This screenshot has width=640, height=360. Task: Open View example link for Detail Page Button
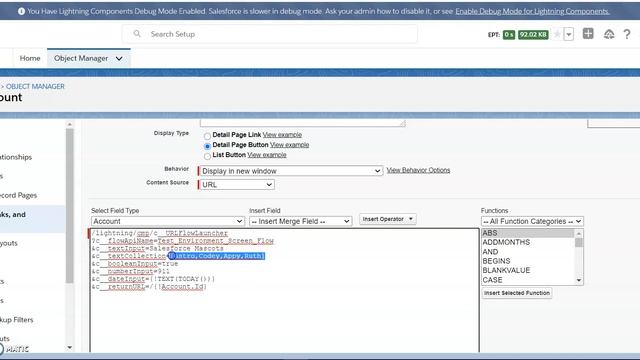[x=289, y=145]
